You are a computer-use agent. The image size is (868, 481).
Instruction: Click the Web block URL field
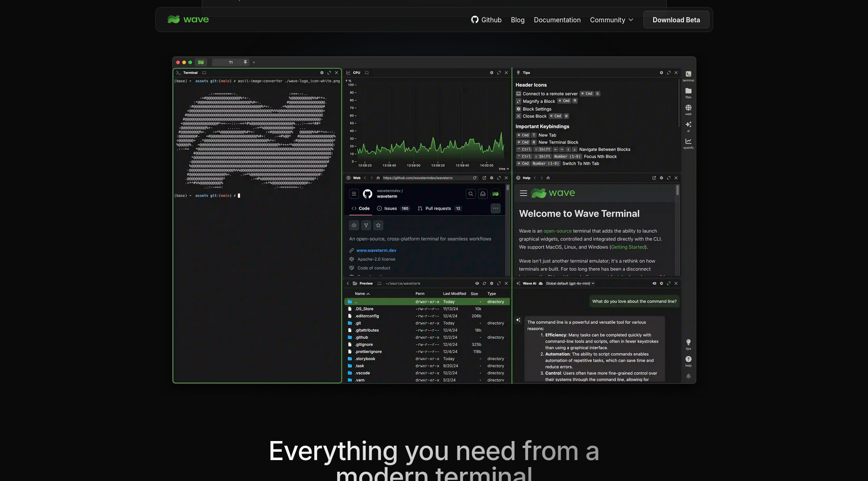[426, 178]
